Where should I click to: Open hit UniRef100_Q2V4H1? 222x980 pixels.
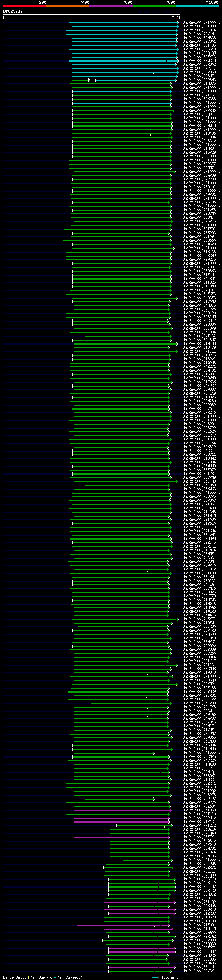(199, 34)
